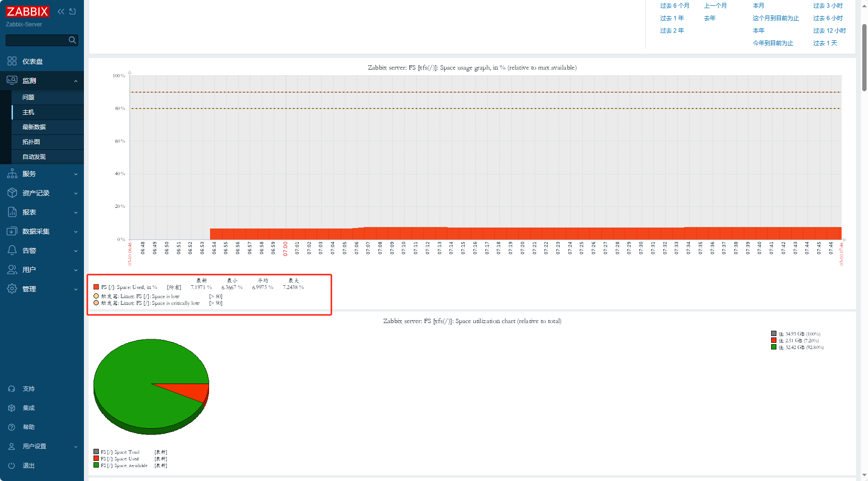The width and height of the screenshot is (868, 481).
Task: Select the 过去 1 年 time range
Action: [x=672, y=18]
